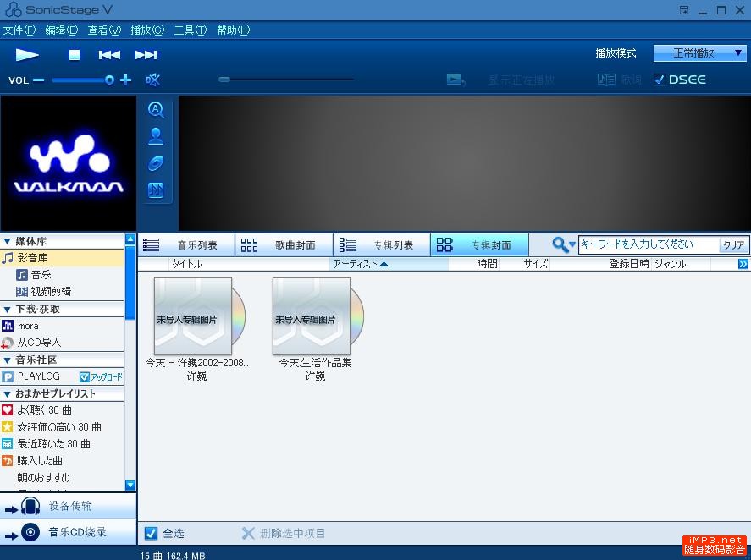
Task: Sort by アーティスト column header
Action: coord(360,264)
